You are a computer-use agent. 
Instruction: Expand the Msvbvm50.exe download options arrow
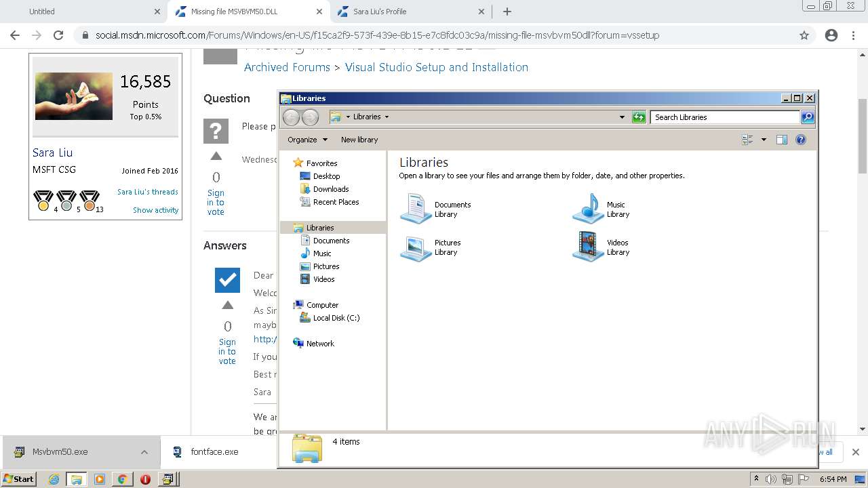pyautogui.click(x=144, y=452)
